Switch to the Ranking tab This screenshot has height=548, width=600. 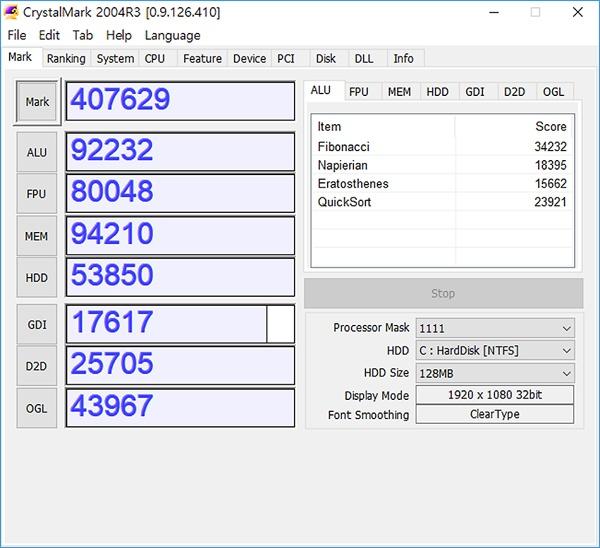pyautogui.click(x=66, y=59)
